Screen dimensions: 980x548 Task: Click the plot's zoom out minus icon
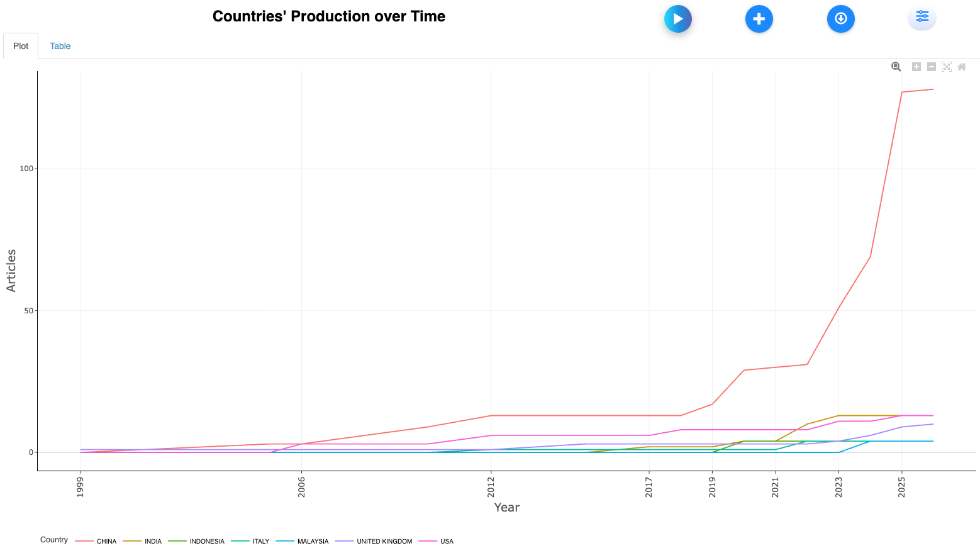932,67
